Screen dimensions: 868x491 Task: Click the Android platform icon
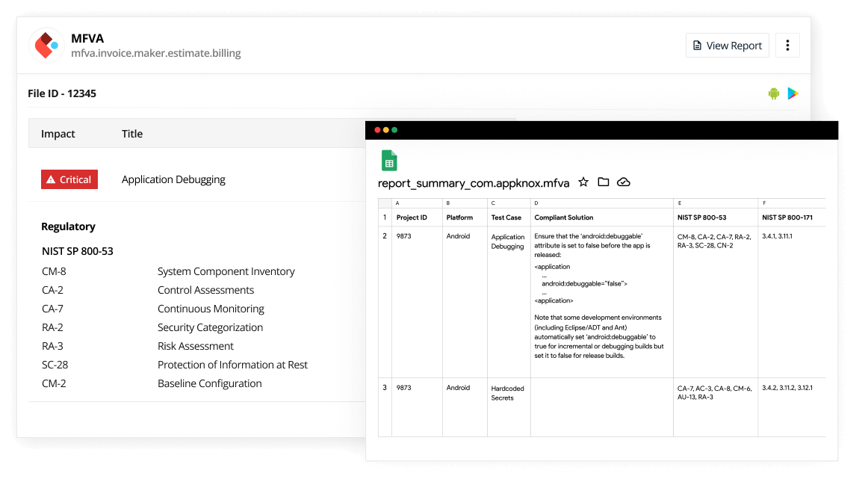click(773, 93)
